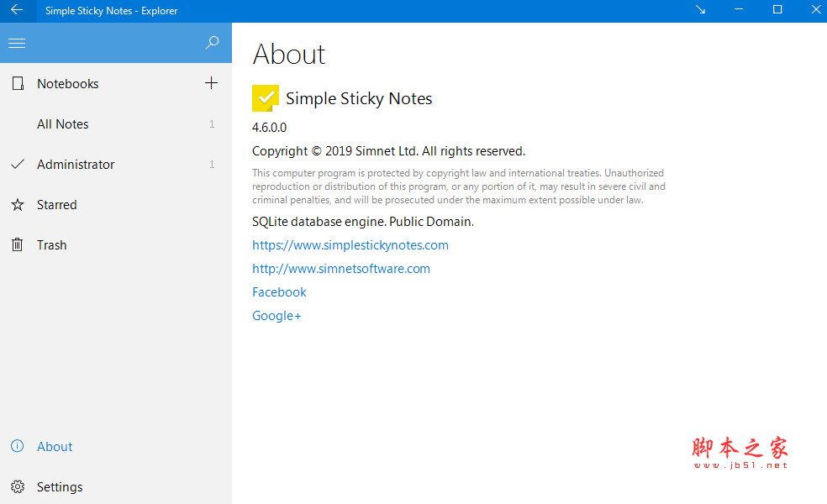This screenshot has width=827, height=504.
Task: Click the search magnifier icon
Action: pyautogui.click(x=212, y=43)
